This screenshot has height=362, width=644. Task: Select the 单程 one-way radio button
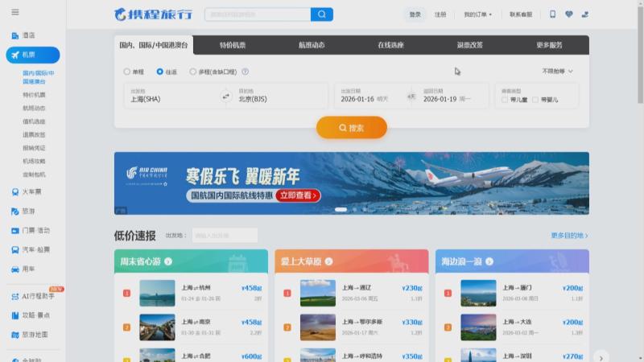click(127, 72)
